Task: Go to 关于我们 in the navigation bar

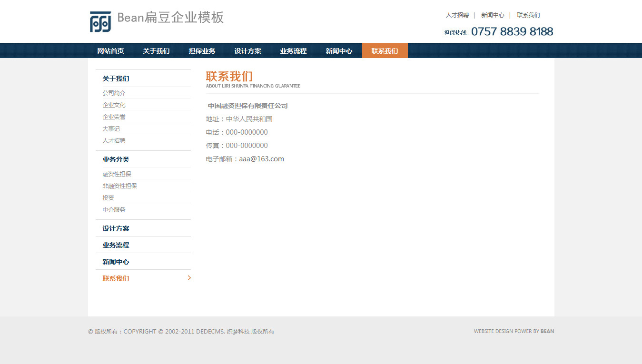Action: (x=156, y=51)
